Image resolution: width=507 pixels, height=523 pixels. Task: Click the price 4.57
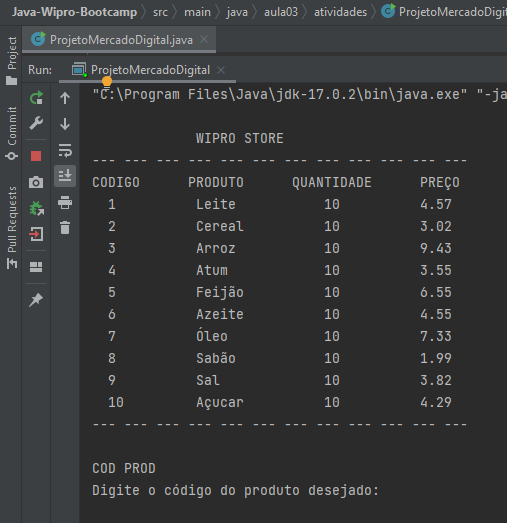click(x=436, y=204)
